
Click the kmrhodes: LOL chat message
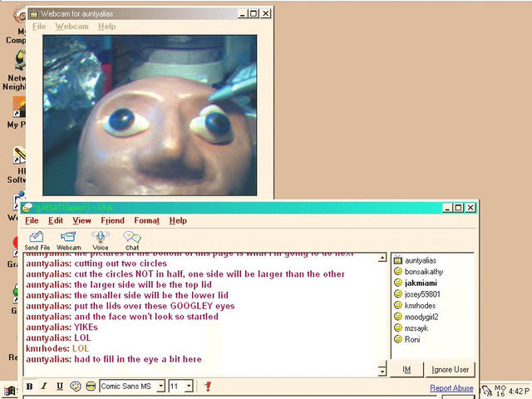pyautogui.click(x=57, y=348)
